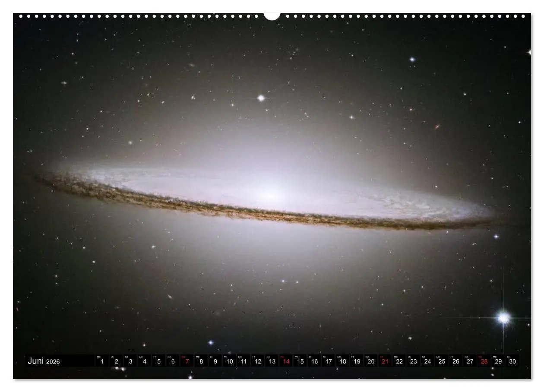Select day 3 in the calendar strip
This screenshot has width=544, height=392.
click(130, 361)
